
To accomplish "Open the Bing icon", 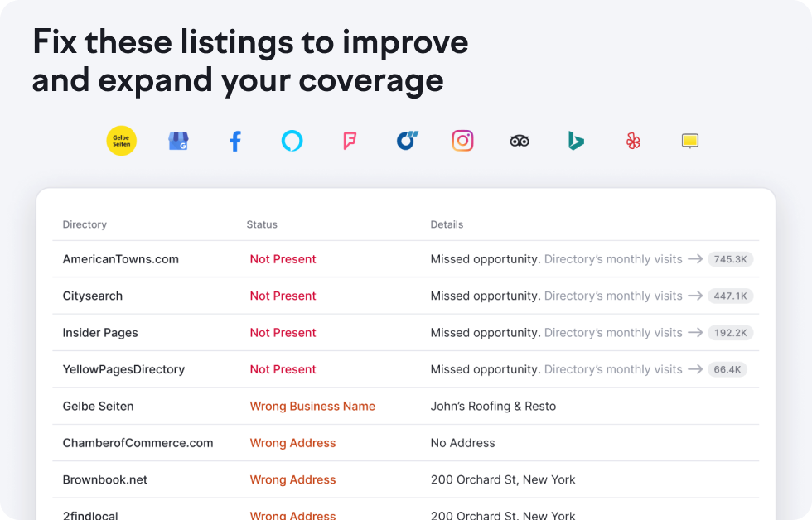I will 576,141.
